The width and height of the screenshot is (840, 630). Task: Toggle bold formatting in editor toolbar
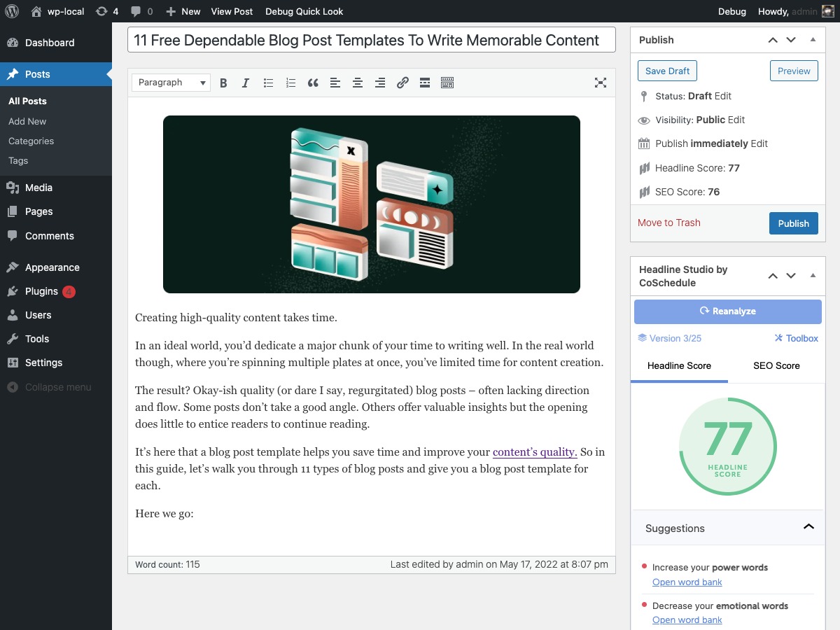[223, 83]
